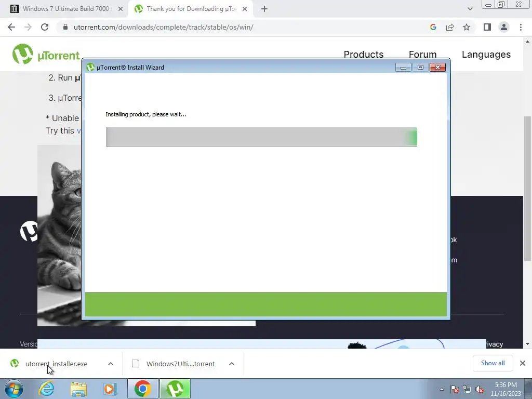Image resolution: width=532 pixels, height=399 pixels.
Task: Open the tab search chevron
Action: point(470,9)
